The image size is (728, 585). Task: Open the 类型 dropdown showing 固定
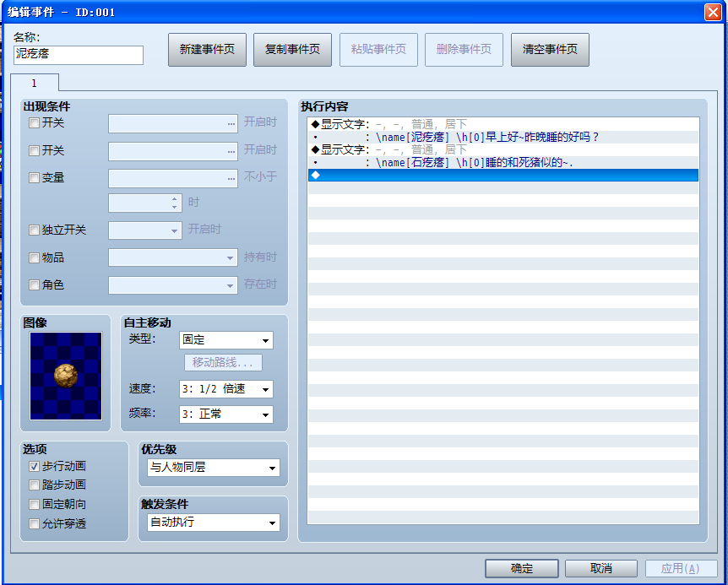pyautogui.click(x=226, y=340)
